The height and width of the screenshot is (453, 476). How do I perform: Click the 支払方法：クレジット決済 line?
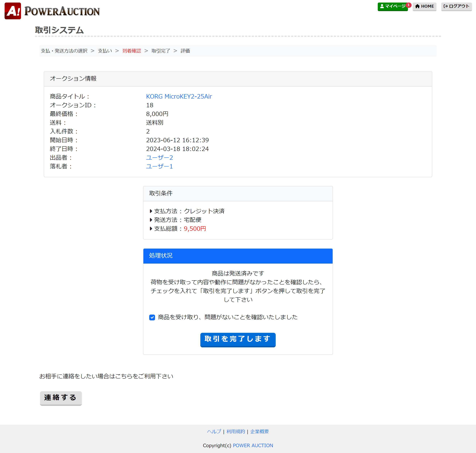[187, 211]
